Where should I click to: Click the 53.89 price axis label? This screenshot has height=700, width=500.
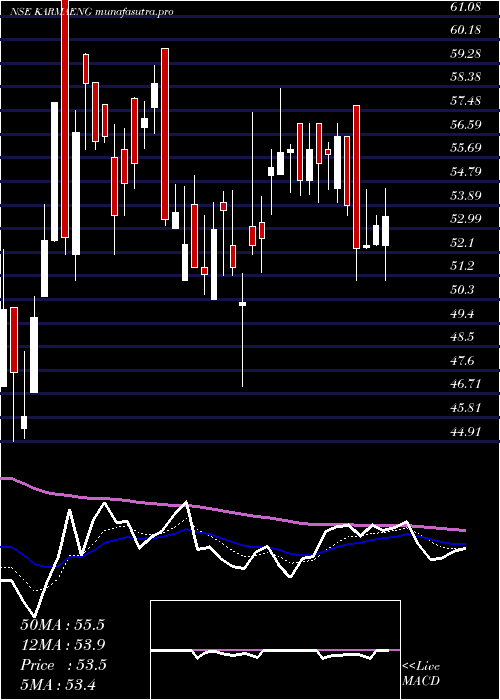click(x=464, y=195)
